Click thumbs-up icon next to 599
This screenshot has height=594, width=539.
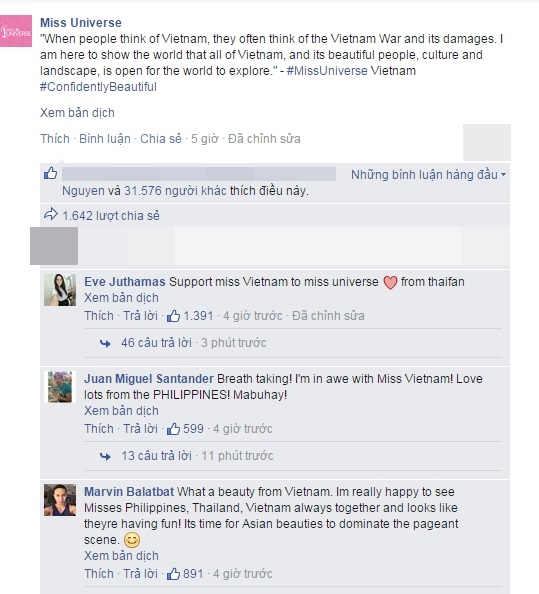(x=173, y=428)
